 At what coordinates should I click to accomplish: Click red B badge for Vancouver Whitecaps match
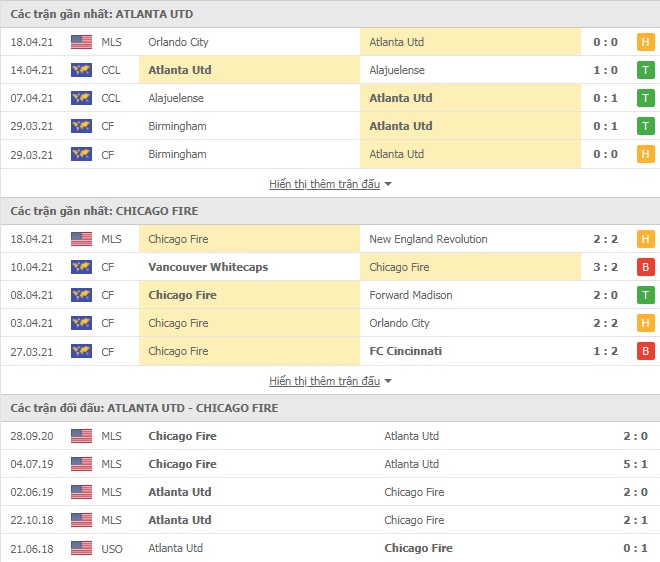click(645, 267)
